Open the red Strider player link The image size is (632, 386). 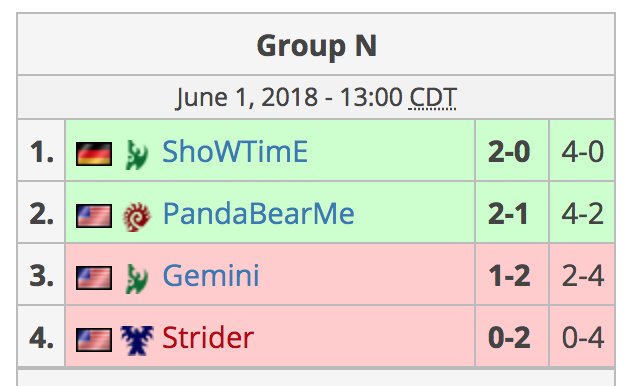[x=208, y=338]
